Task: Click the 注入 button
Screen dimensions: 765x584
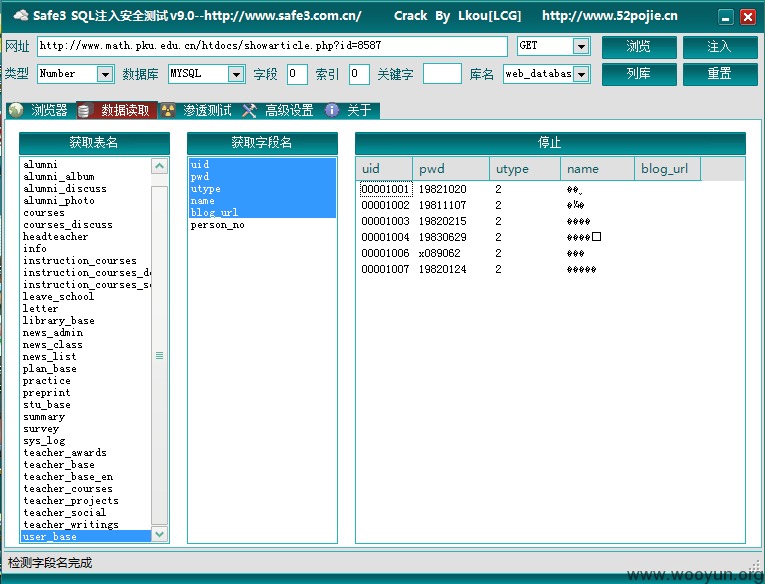Action: pyautogui.click(x=720, y=47)
